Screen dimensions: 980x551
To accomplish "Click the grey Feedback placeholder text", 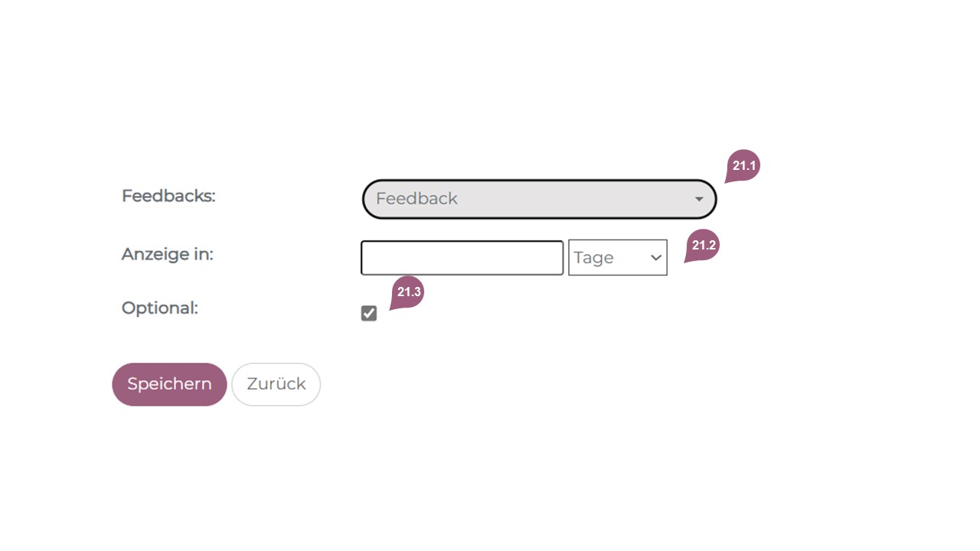I will [x=416, y=199].
